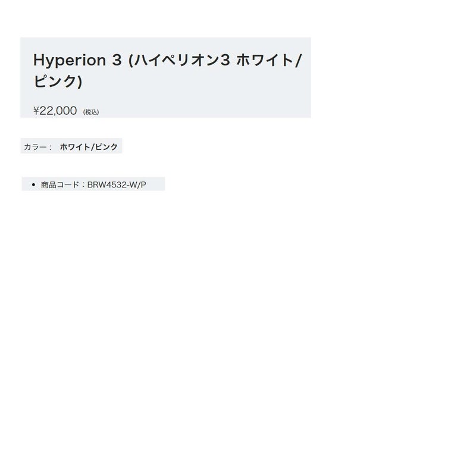Click ピンク) on the title's second line
This screenshot has width=476, height=476.
(x=58, y=81)
